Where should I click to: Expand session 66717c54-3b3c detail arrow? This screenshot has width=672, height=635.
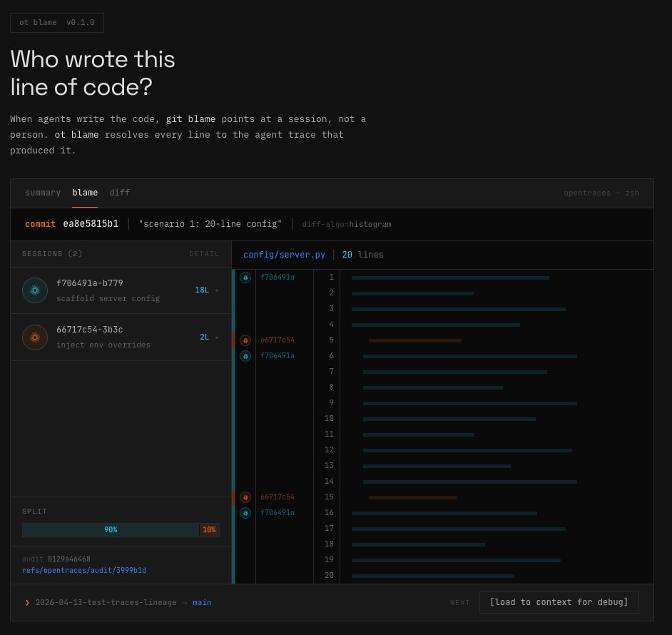click(217, 337)
